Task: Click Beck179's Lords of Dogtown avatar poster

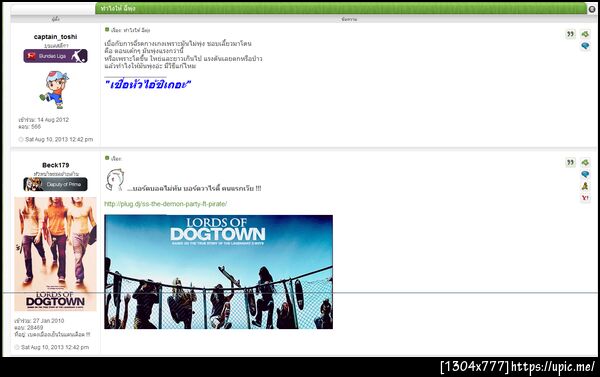Action: click(55, 254)
